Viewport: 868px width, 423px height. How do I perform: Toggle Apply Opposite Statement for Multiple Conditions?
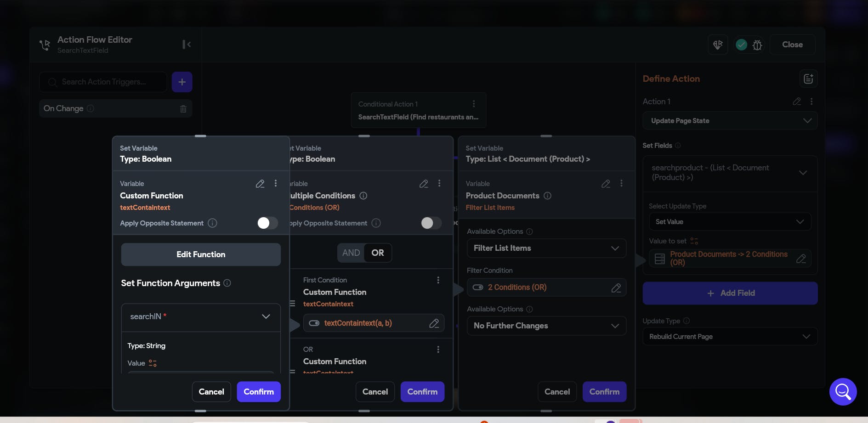tap(431, 223)
